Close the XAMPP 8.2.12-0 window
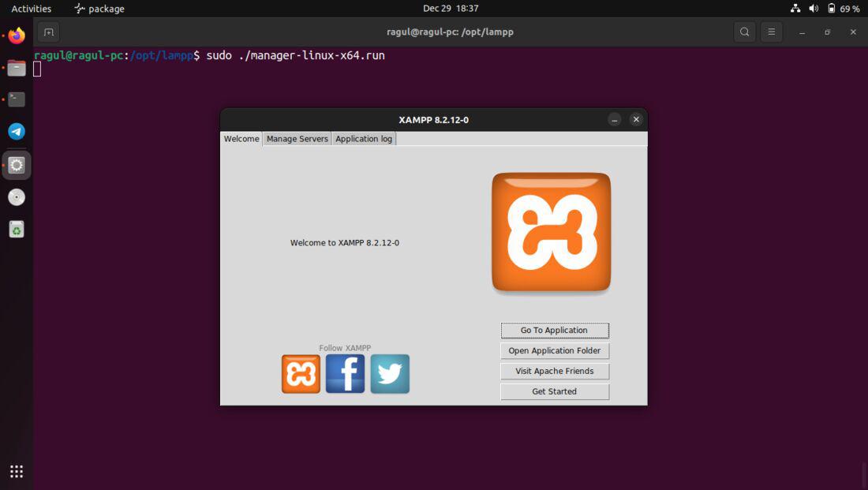The width and height of the screenshot is (868, 490). click(x=636, y=120)
